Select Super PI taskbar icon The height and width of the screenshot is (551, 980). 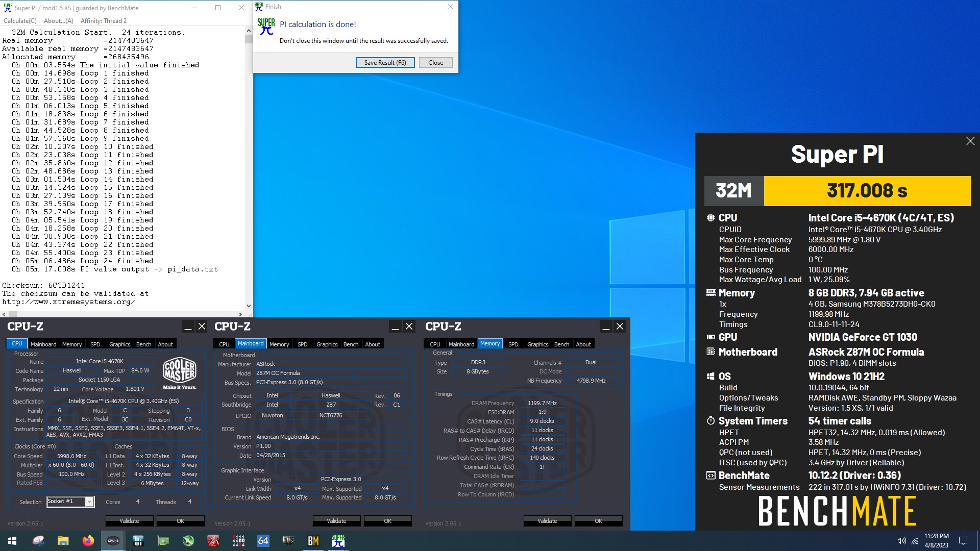click(x=338, y=541)
